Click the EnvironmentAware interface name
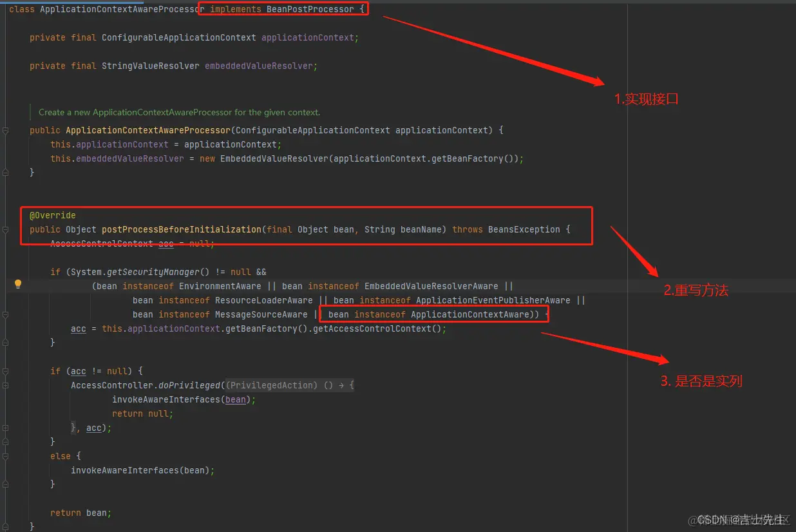Image resolution: width=796 pixels, height=532 pixels. (x=220, y=286)
